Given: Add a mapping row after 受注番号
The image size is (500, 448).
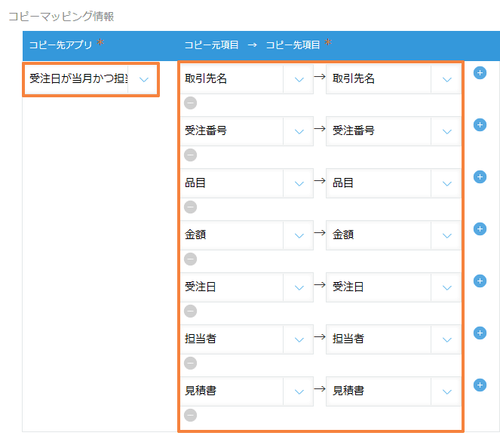Looking at the screenshot, I should 480,125.
